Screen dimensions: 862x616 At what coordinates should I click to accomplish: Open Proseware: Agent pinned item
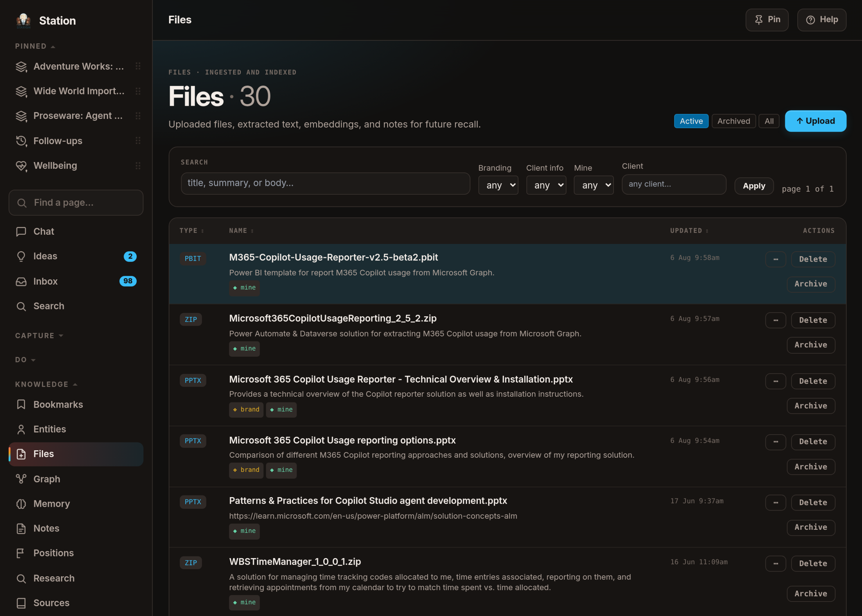click(x=76, y=116)
